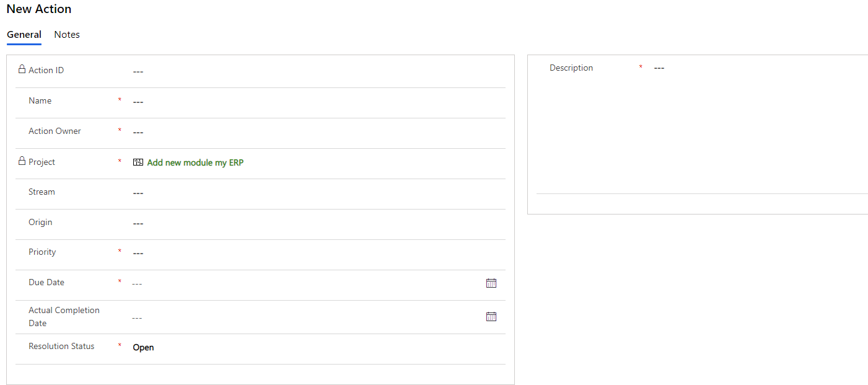Open the Stream field selector
868x385 pixels.
tap(138, 193)
